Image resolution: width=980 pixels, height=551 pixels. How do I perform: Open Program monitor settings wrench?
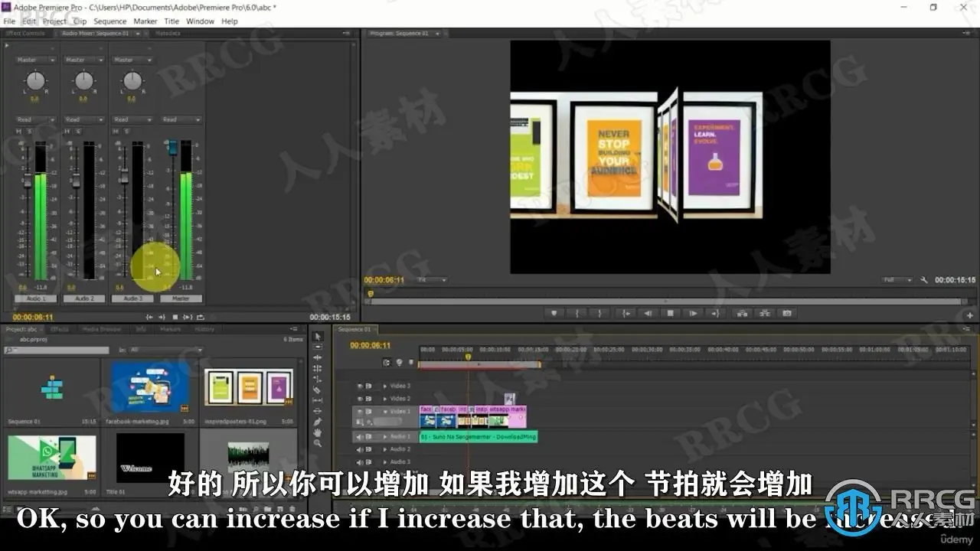point(924,280)
